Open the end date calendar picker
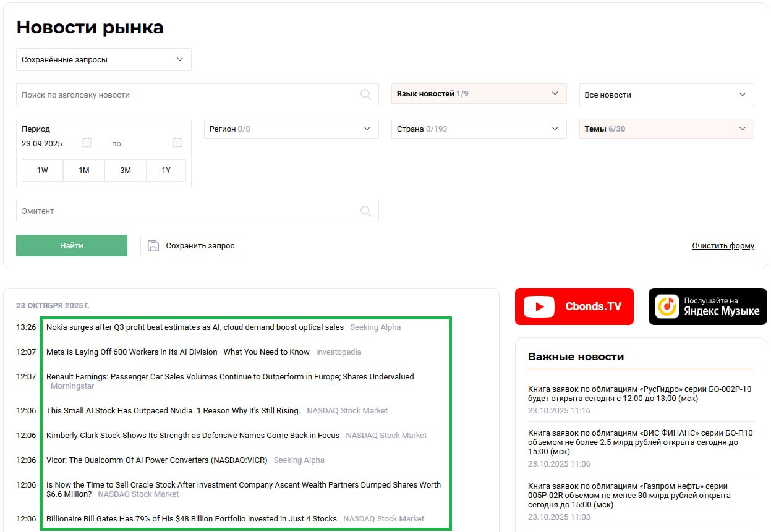Viewport: 771px width, 532px height. coord(177,143)
